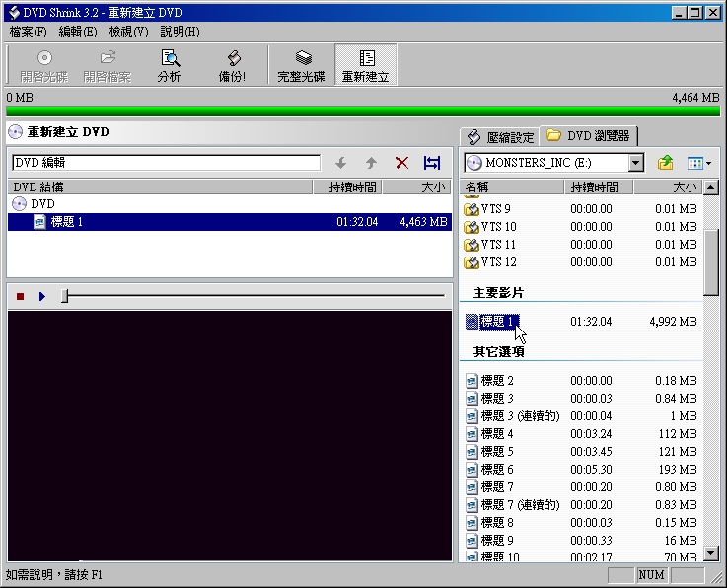Select the VTS 11 folder
This screenshot has height=588, width=727.
[x=499, y=245]
